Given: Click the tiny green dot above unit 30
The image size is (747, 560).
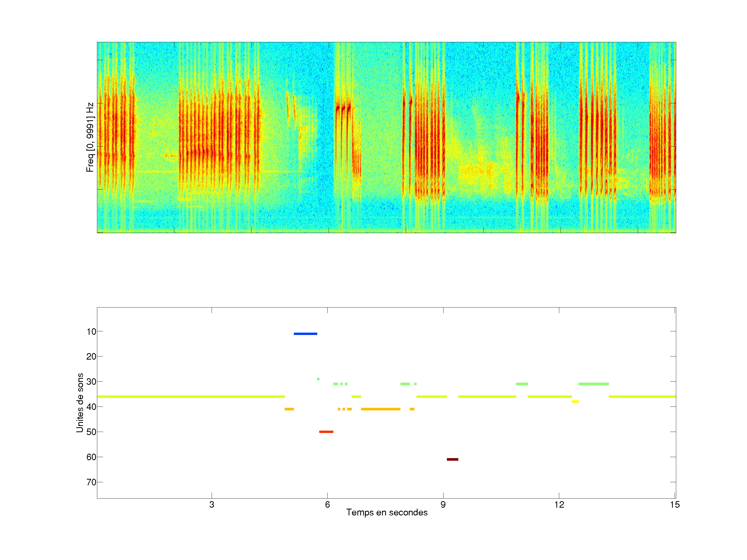Looking at the screenshot, I should point(318,379).
